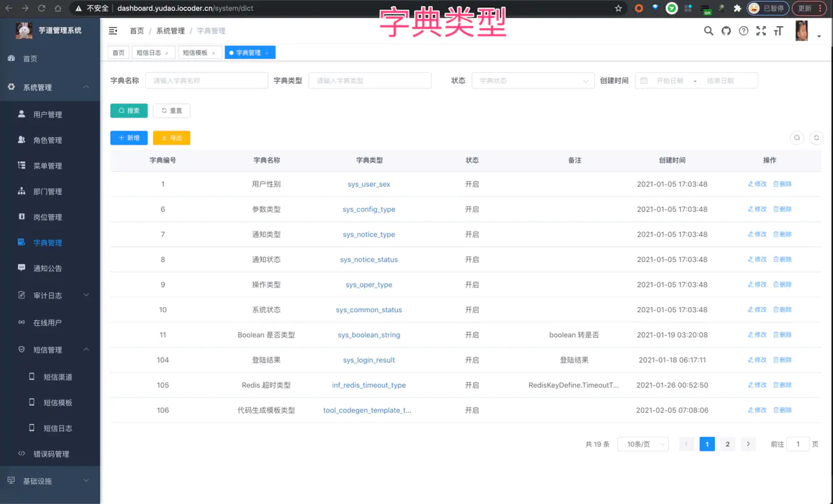The width and height of the screenshot is (833, 504).
Task: Open 短信渠道 in the sidebar
Action: click(x=50, y=377)
